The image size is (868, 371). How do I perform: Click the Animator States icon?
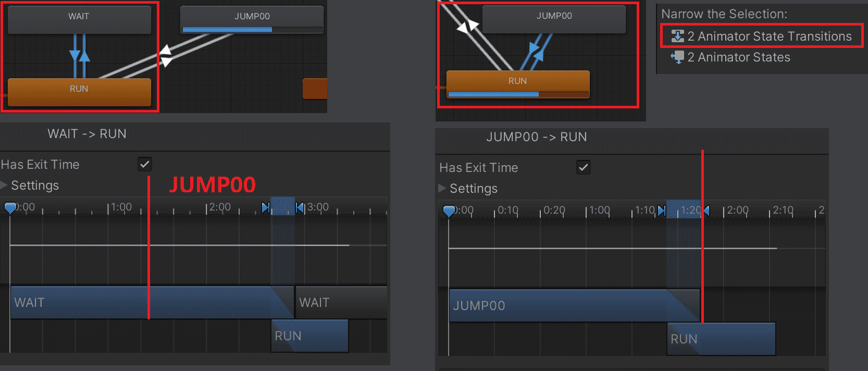tap(677, 57)
